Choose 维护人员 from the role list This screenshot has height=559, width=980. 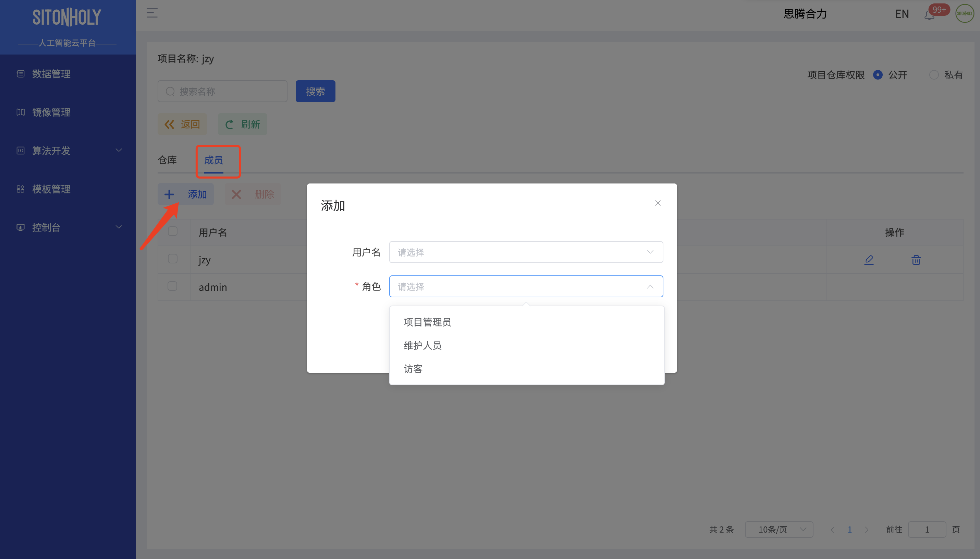coord(527,346)
